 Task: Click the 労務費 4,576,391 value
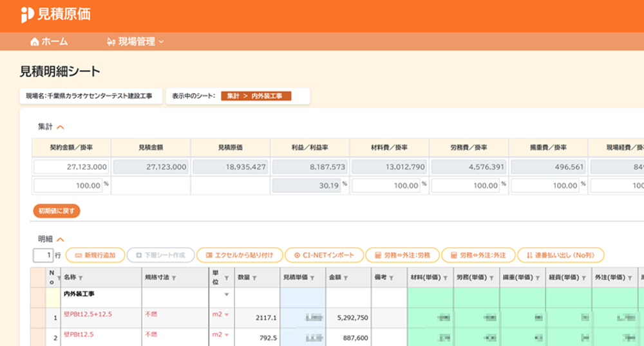tap(469, 167)
